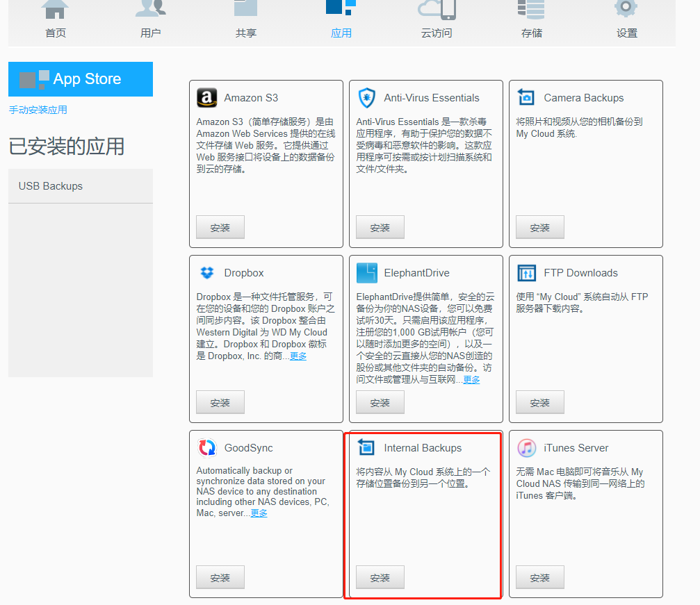Click the Amazon S3 title text
700x605 pixels.
pyautogui.click(x=251, y=98)
